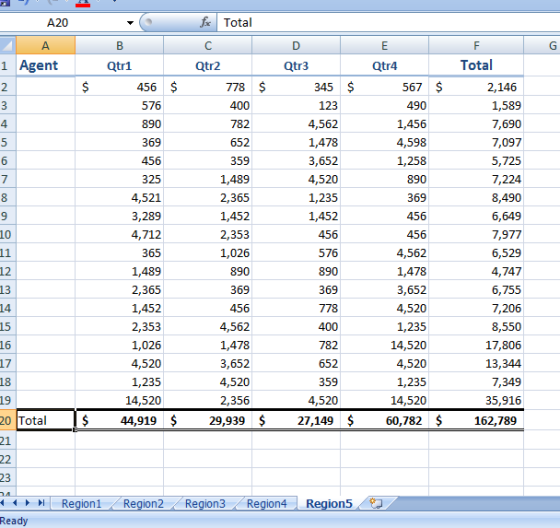The image size is (560, 528).
Task: Click the next sheet navigation arrow
Action: point(28,503)
